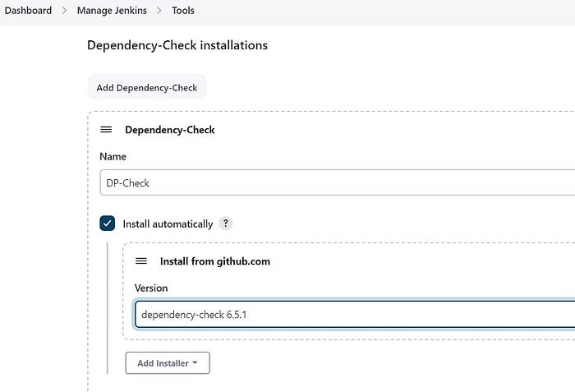Click the chevron after Manage Jenkins

161,11
